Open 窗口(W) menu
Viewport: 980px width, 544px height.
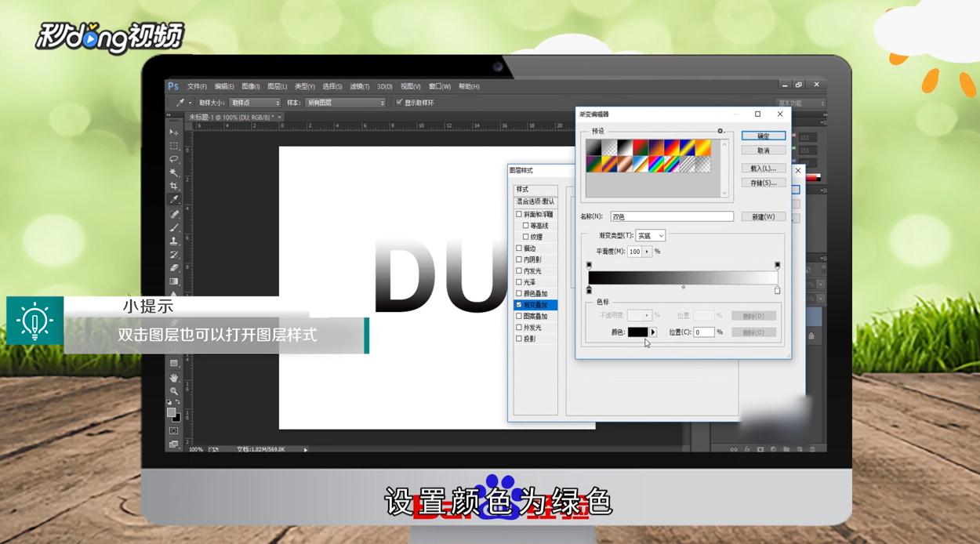[441, 86]
